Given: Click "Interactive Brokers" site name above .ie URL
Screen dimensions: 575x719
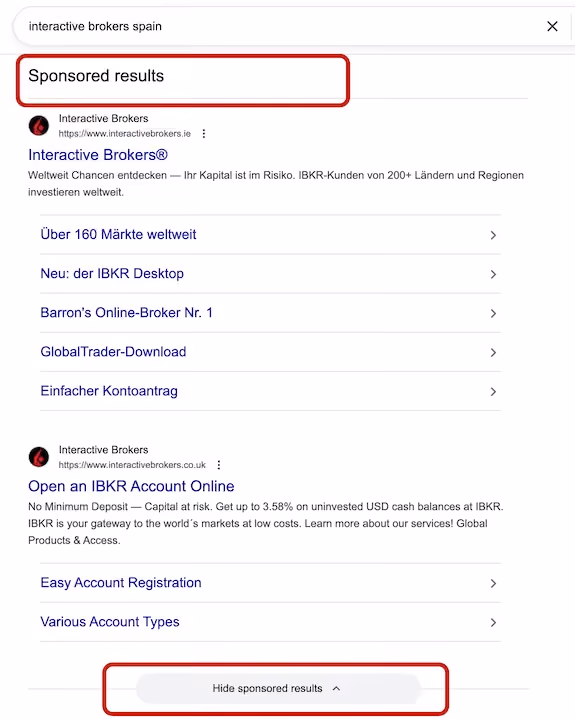Looking at the screenshot, I should pyautogui.click(x=104, y=118).
